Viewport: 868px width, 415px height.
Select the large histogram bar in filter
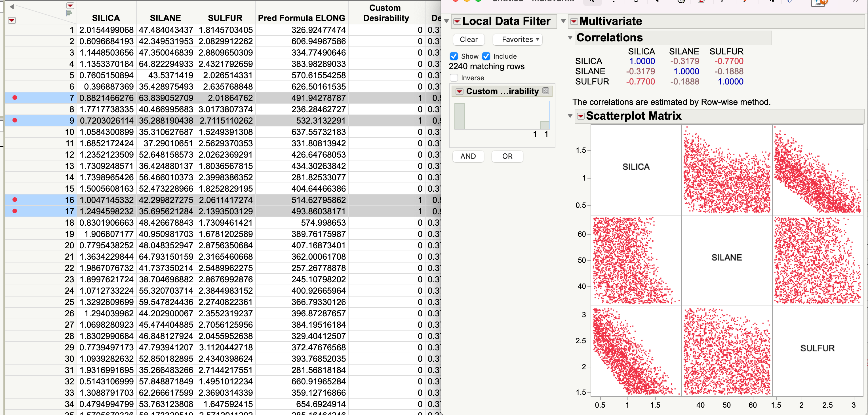pos(459,117)
